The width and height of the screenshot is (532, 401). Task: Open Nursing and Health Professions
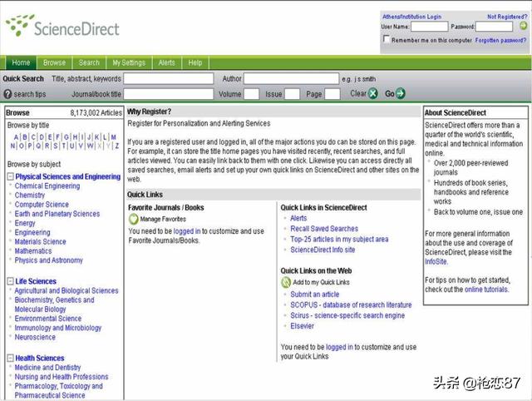click(x=62, y=377)
